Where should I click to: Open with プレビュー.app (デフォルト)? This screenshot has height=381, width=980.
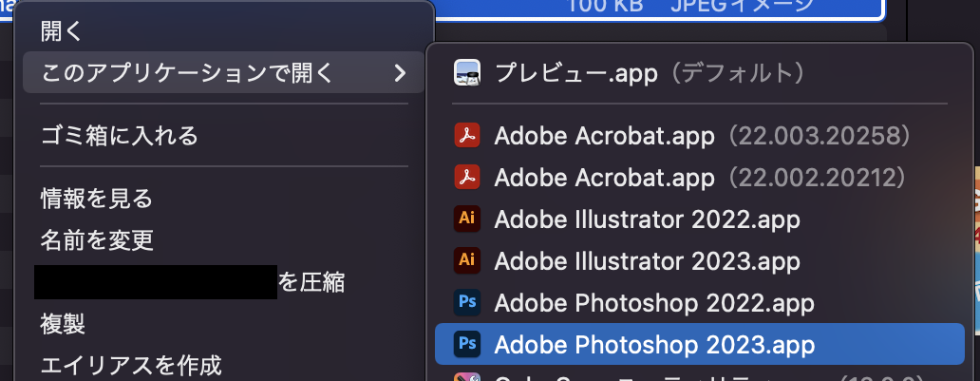[x=650, y=72]
